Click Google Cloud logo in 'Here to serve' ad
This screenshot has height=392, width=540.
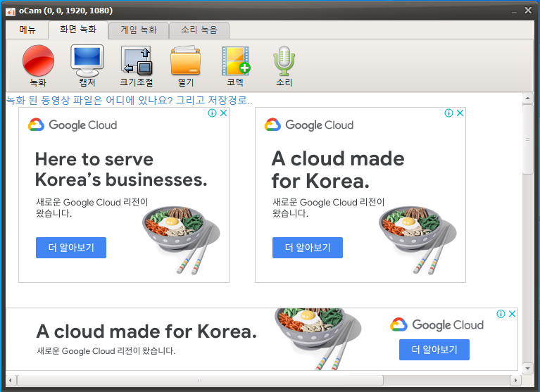tap(73, 125)
